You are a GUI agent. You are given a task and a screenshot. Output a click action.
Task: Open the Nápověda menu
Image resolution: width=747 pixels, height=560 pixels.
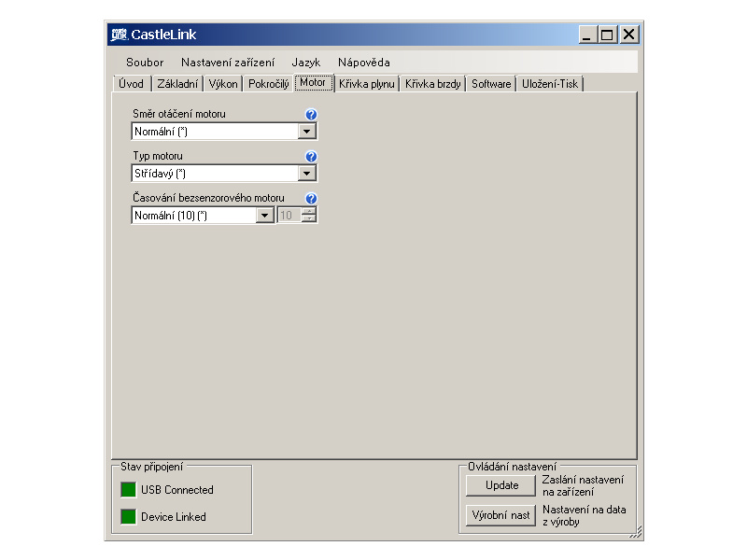364,63
